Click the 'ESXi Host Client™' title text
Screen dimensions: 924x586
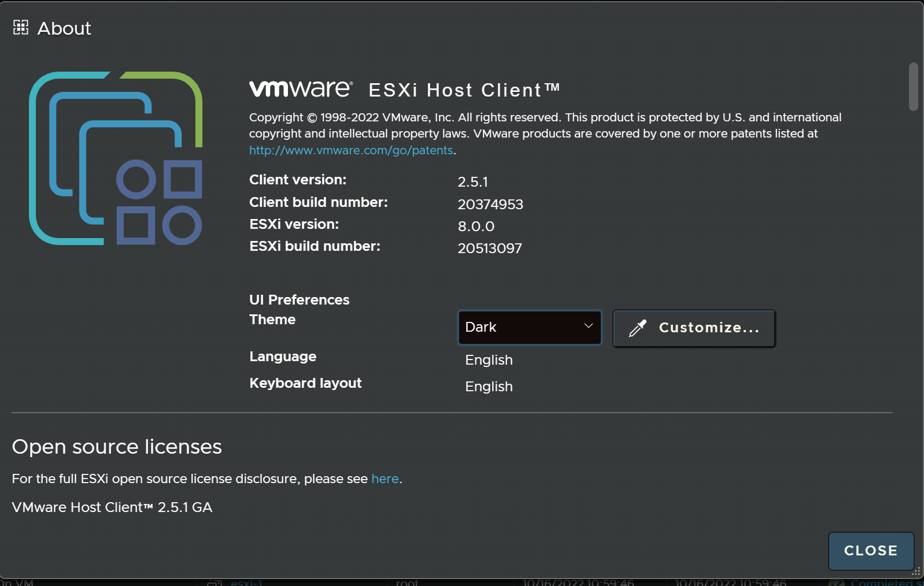(x=464, y=90)
